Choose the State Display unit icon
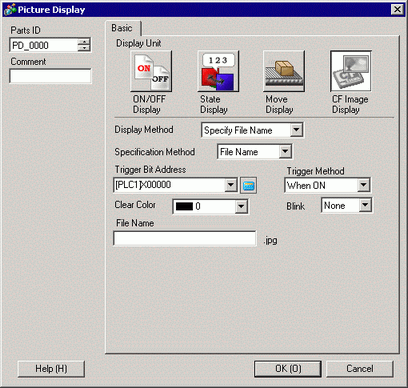The height and width of the screenshot is (388, 408). [x=218, y=71]
